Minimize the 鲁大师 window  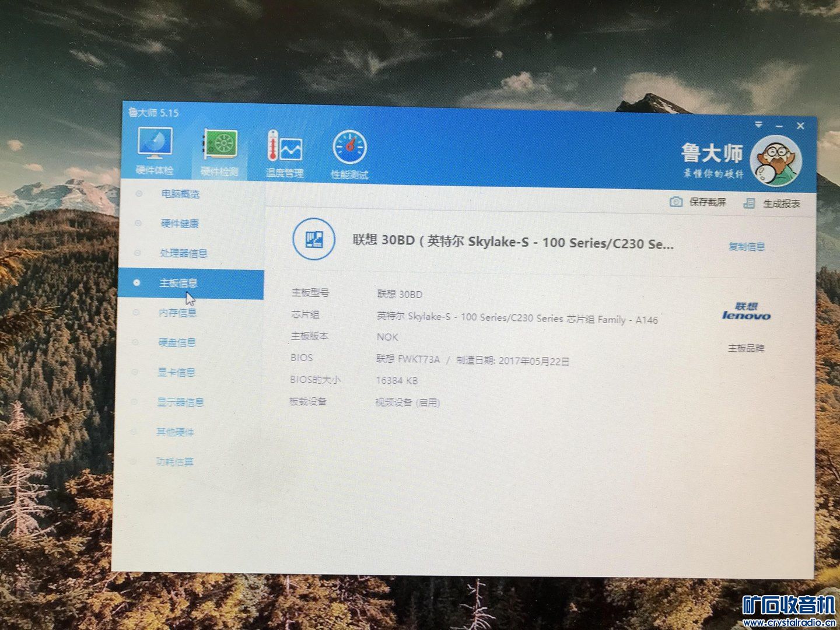tap(779, 125)
